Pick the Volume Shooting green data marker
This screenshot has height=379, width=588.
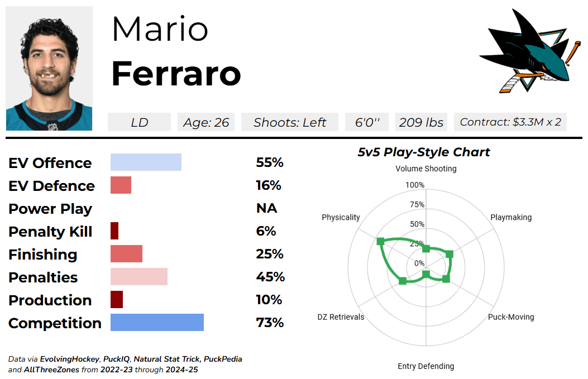pos(426,248)
